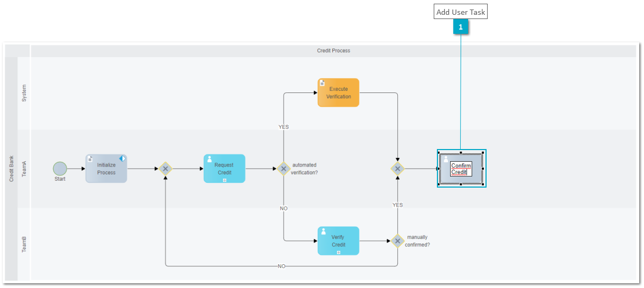Click the script icon on Initialize Process
The width and height of the screenshot is (644, 288).
coord(90,159)
